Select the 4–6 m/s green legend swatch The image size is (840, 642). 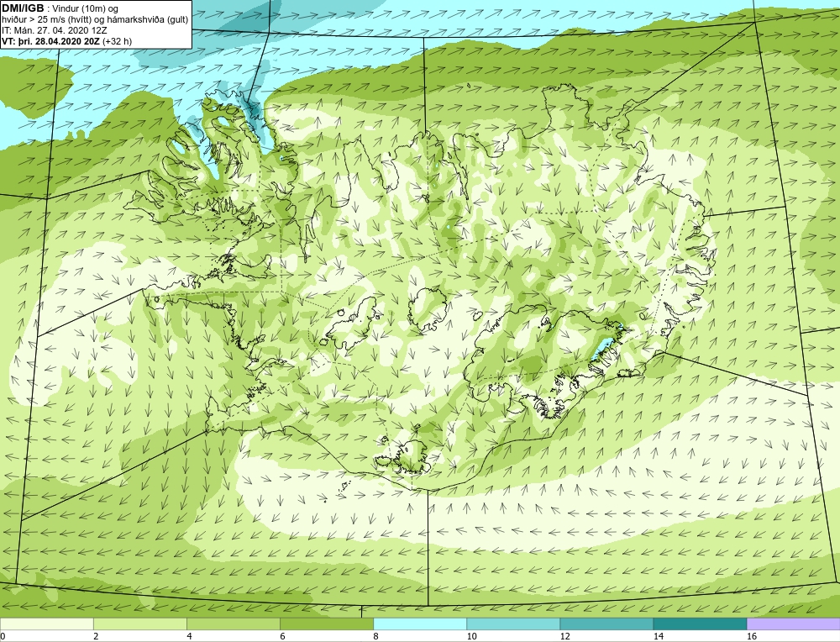[233, 624]
